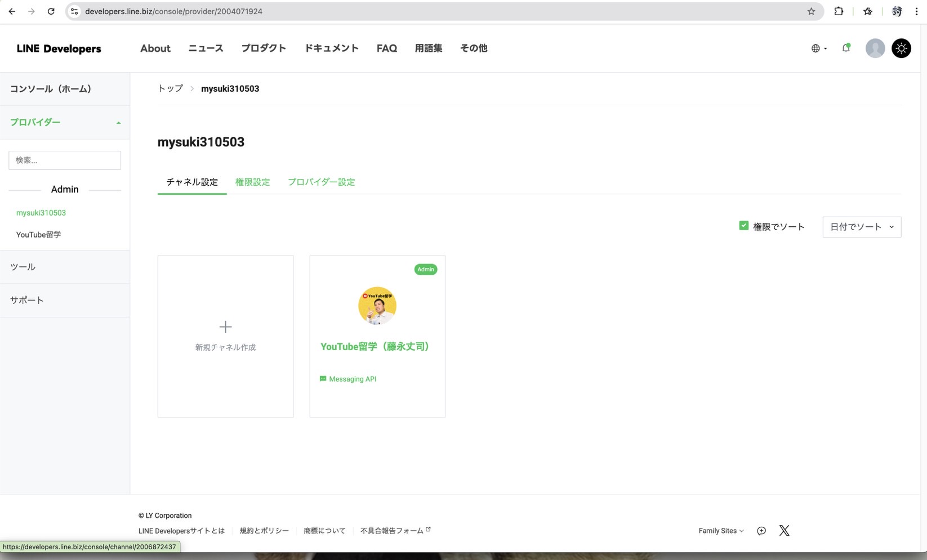Switch to the プロバイダー設定 tab
Screen dimensions: 927x560
pos(321,182)
